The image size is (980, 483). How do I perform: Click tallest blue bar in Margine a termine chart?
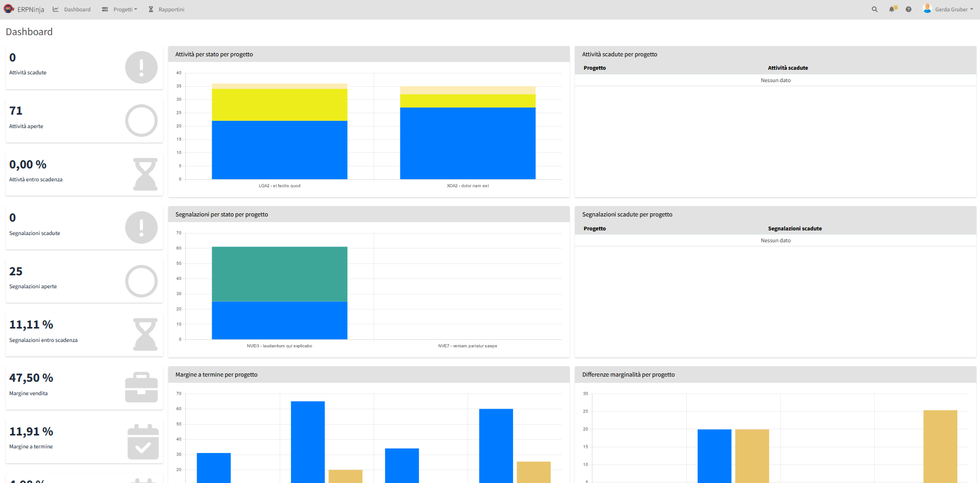coord(308,442)
